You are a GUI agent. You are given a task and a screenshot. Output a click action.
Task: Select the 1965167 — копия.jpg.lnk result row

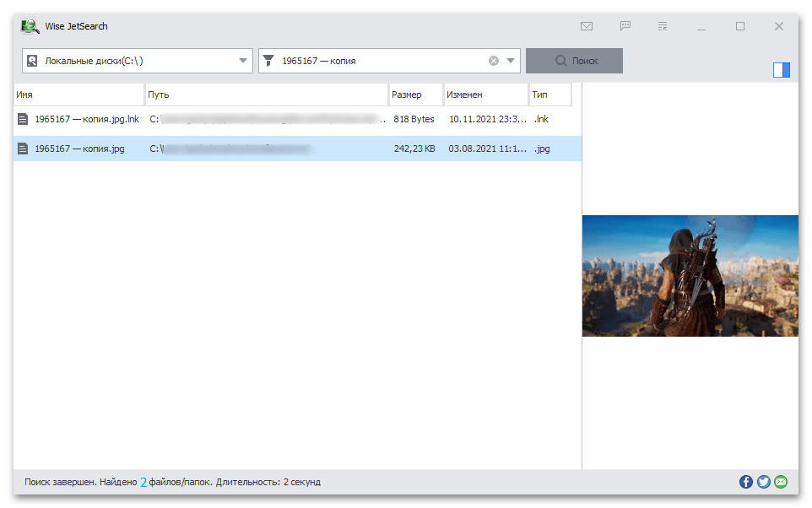(x=86, y=120)
